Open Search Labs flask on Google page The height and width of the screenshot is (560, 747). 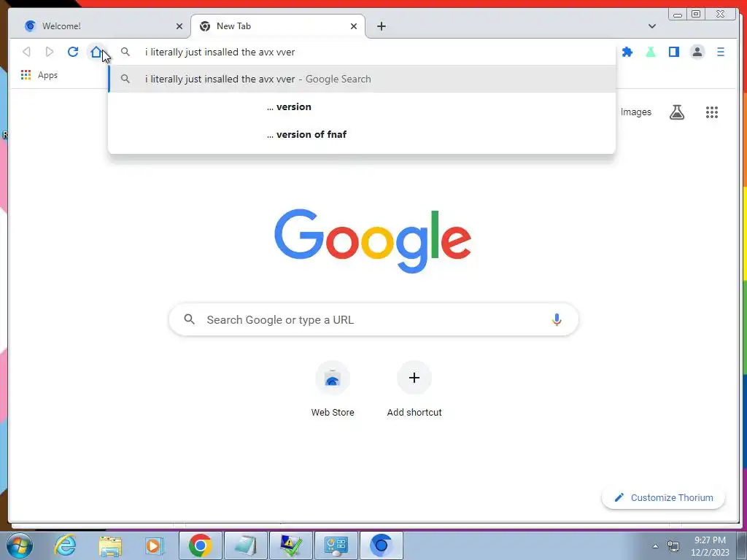(x=677, y=112)
